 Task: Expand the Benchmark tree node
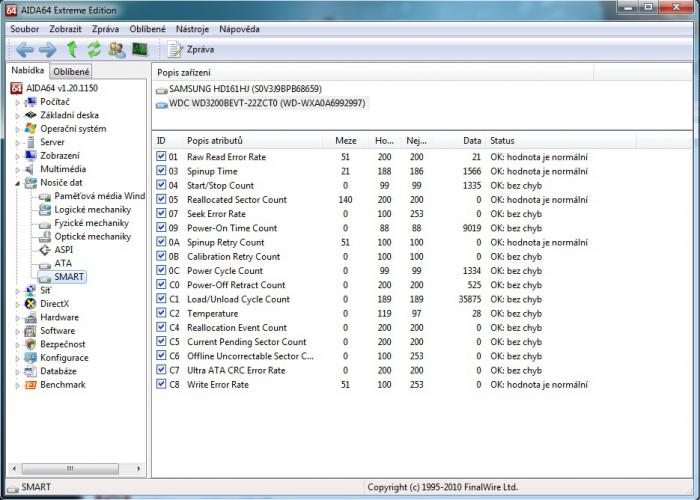point(17,385)
